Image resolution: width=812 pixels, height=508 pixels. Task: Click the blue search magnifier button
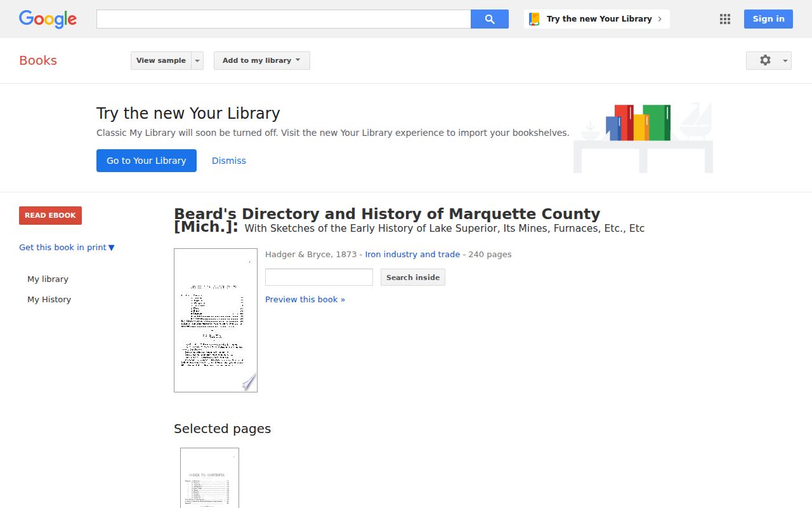pos(490,19)
